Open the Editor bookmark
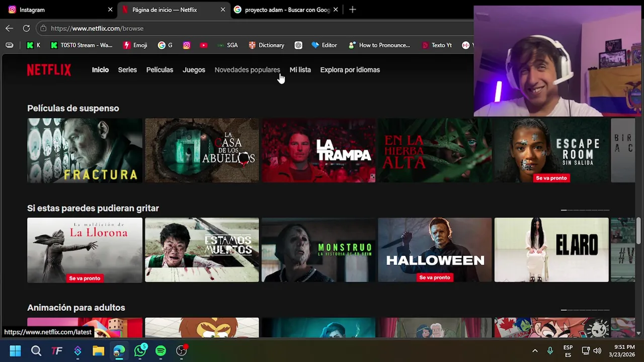Viewport: 644px width, 362px height. pos(325,45)
